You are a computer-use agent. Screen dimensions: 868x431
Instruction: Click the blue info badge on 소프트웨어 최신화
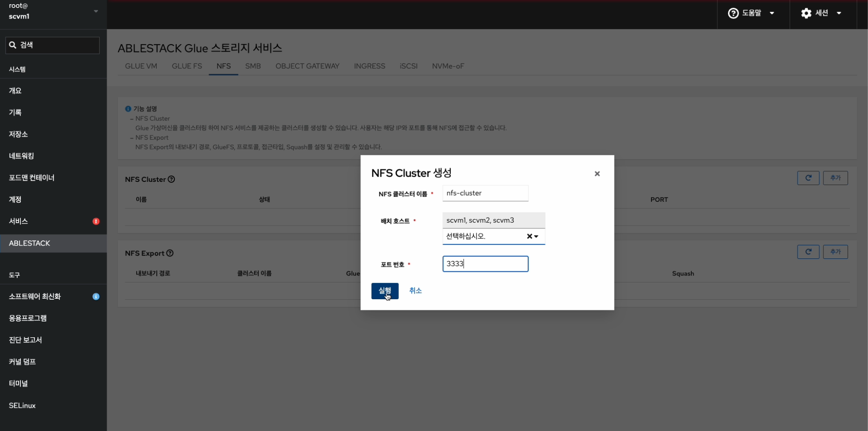pyautogui.click(x=96, y=296)
